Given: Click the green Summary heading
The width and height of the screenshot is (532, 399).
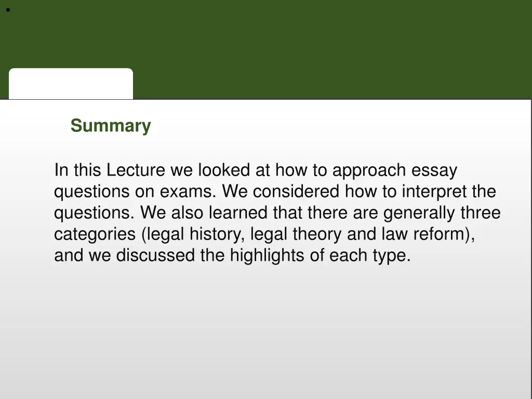Looking at the screenshot, I should 111,126.
